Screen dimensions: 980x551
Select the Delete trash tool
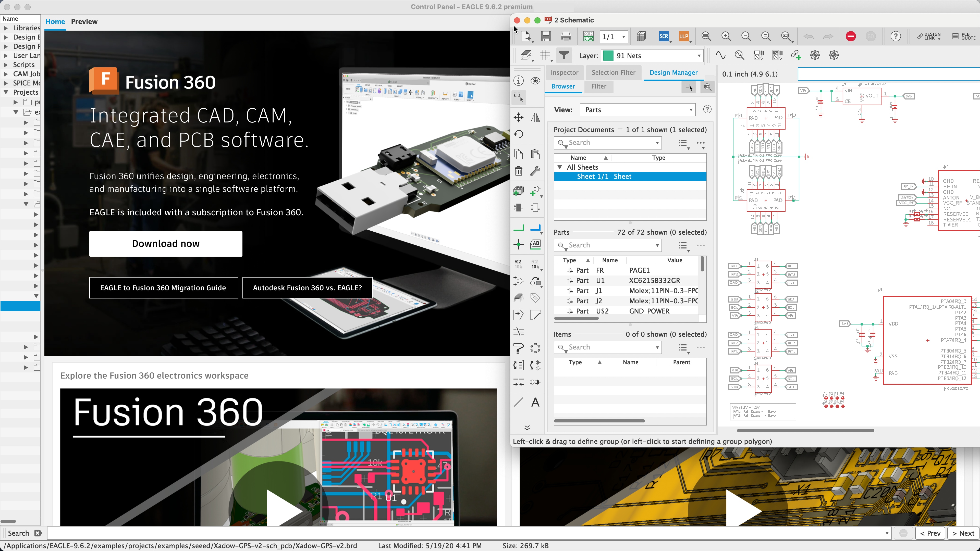coord(519,171)
